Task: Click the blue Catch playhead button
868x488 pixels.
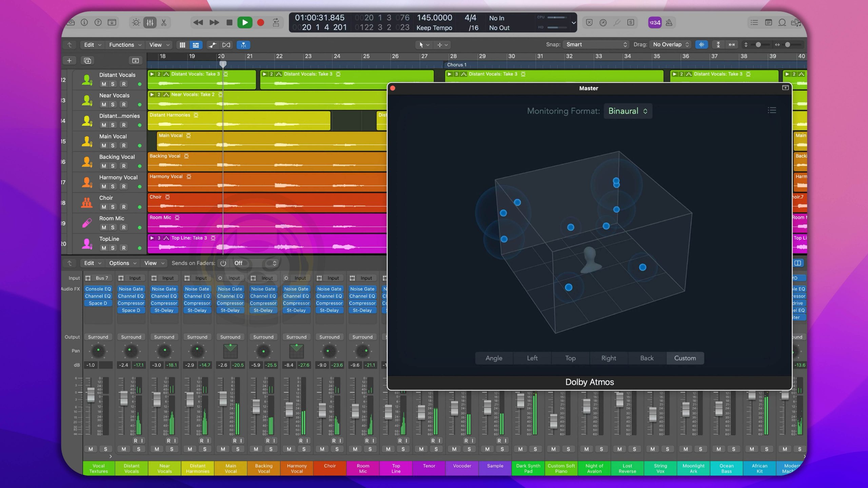Action: coord(243,45)
